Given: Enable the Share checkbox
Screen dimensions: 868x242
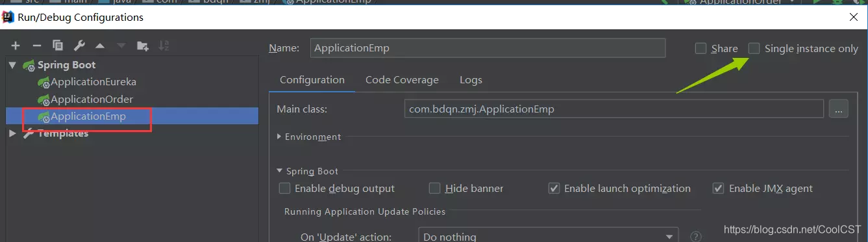Looking at the screenshot, I should coord(701,48).
